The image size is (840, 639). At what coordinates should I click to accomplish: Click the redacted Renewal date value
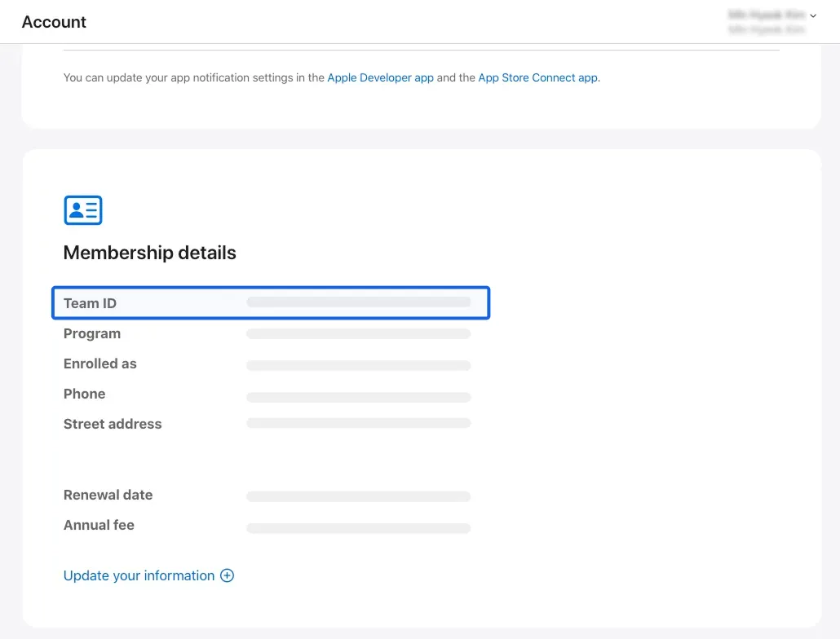tap(358, 496)
